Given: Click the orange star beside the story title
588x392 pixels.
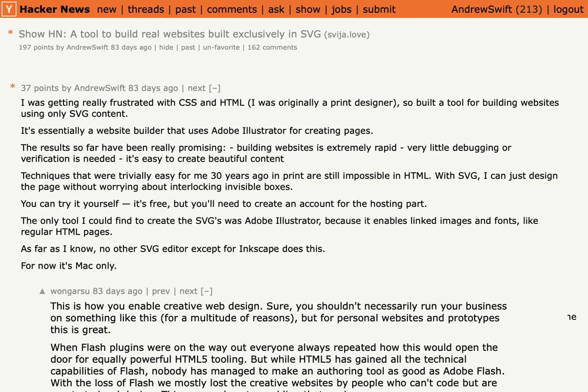Looking at the screenshot, I should point(9,34).
